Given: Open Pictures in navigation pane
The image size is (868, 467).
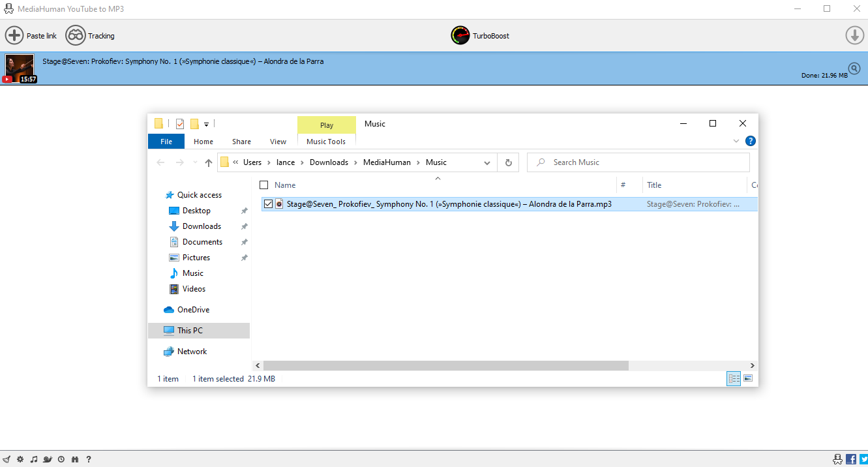Looking at the screenshot, I should tap(196, 258).
